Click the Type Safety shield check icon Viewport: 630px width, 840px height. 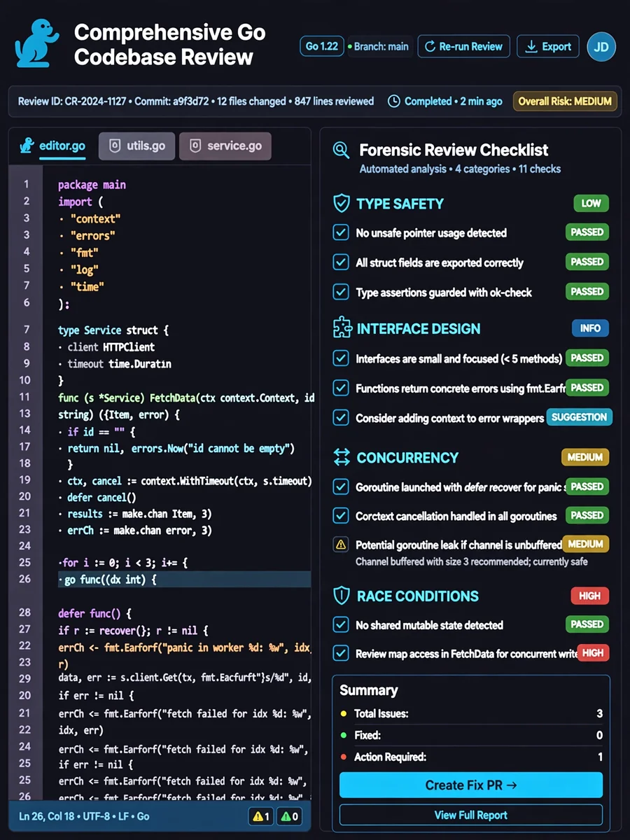(x=341, y=204)
